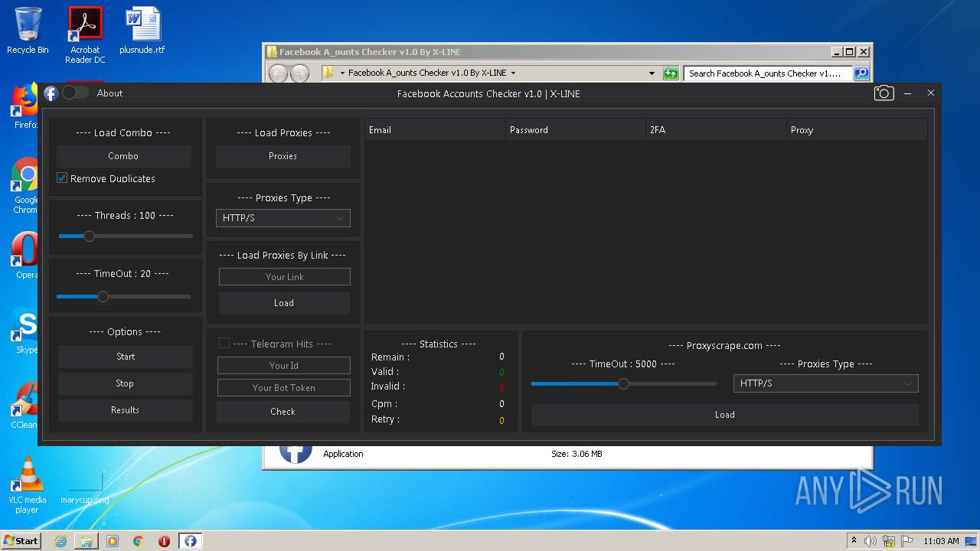This screenshot has width=980, height=551.
Task: Maximize the Explorer window
Action: pos(850,52)
